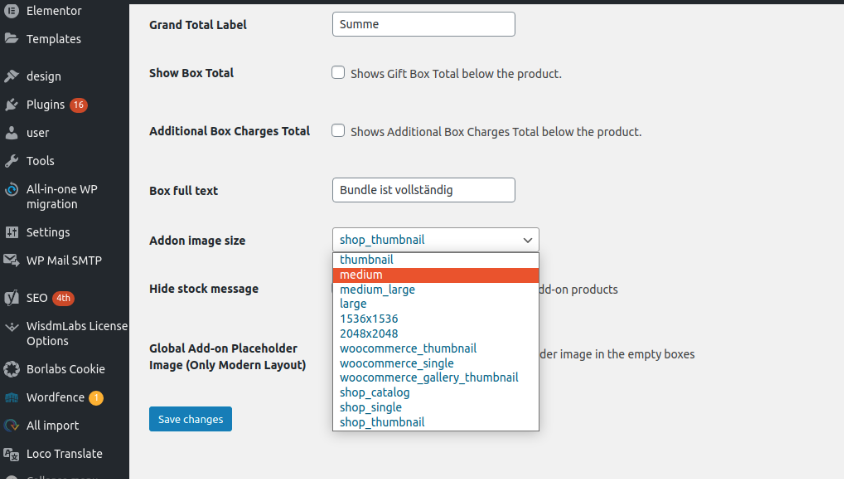Pick the 1536x1536 image size option
The image size is (844, 479).
point(368,319)
